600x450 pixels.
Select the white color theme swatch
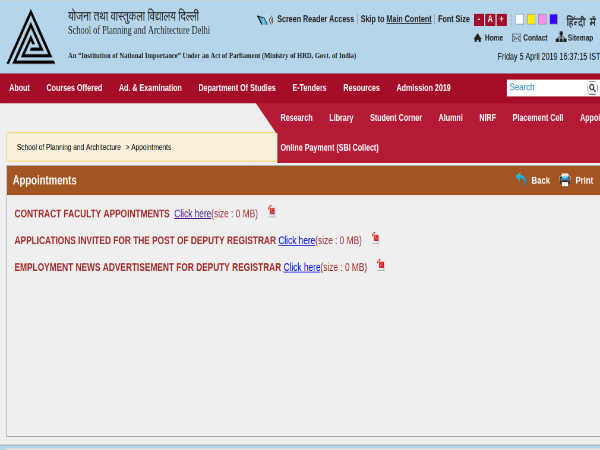pos(519,19)
